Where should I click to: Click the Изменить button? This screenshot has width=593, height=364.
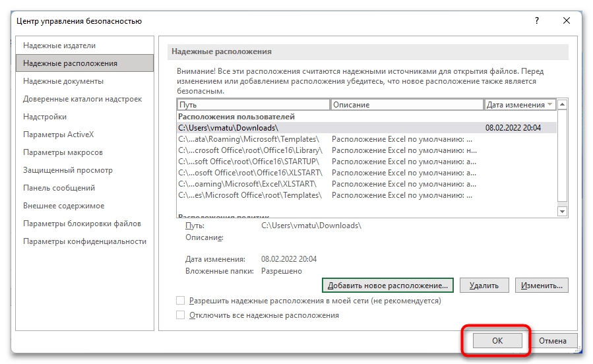(542, 286)
